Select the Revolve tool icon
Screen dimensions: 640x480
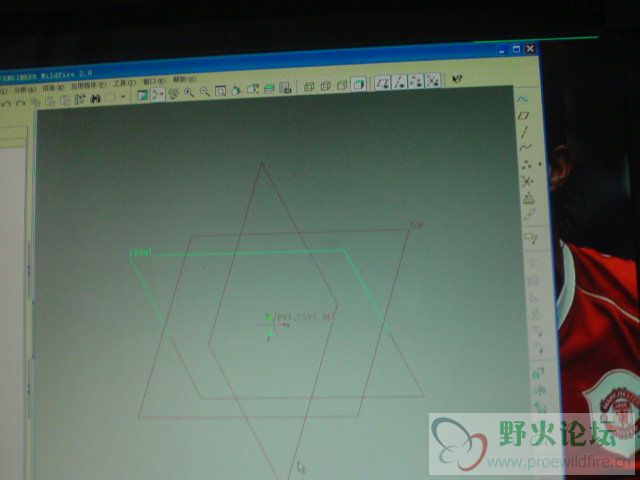[539, 390]
